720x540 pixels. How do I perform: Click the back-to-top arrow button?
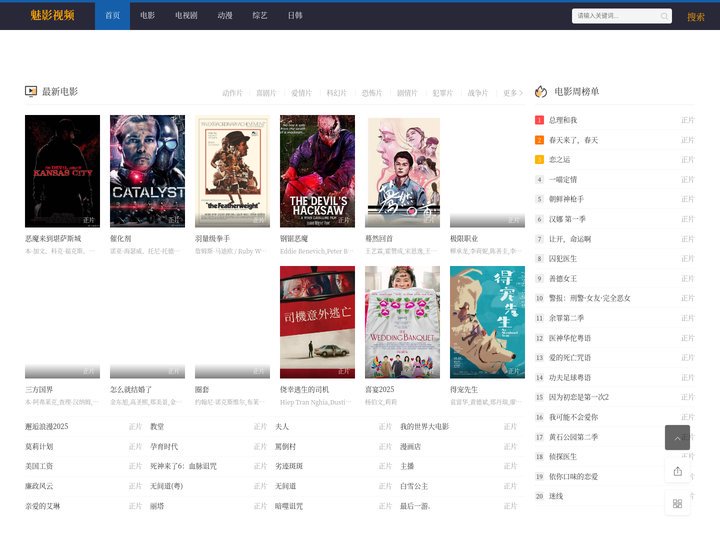click(x=677, y=438)
